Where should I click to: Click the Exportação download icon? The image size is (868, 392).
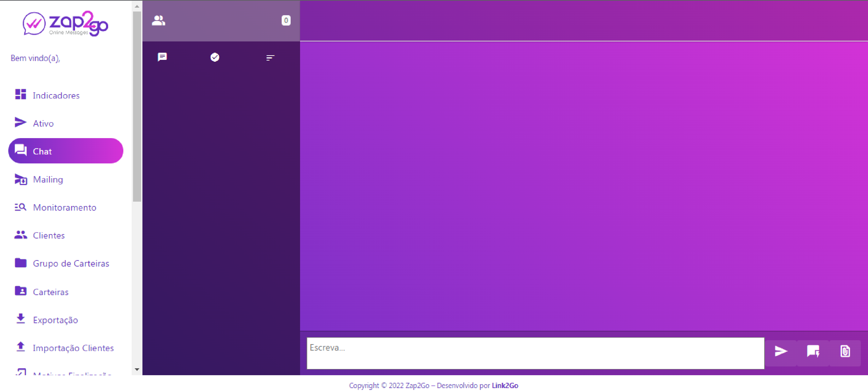pyautogui.click(x=20, y=319)
